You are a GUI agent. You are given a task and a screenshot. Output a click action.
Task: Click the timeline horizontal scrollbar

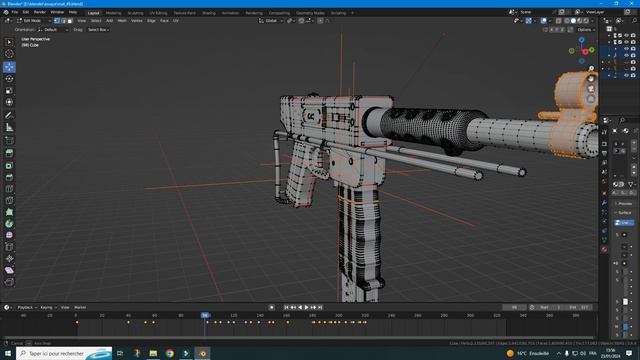coord(300,338)
